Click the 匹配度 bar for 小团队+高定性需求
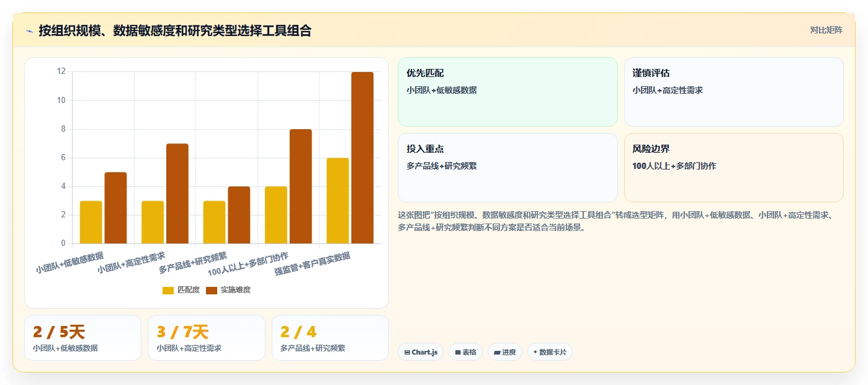Viewport: 868px width, 385px height. pyautogui.click(x=153, y=222)
